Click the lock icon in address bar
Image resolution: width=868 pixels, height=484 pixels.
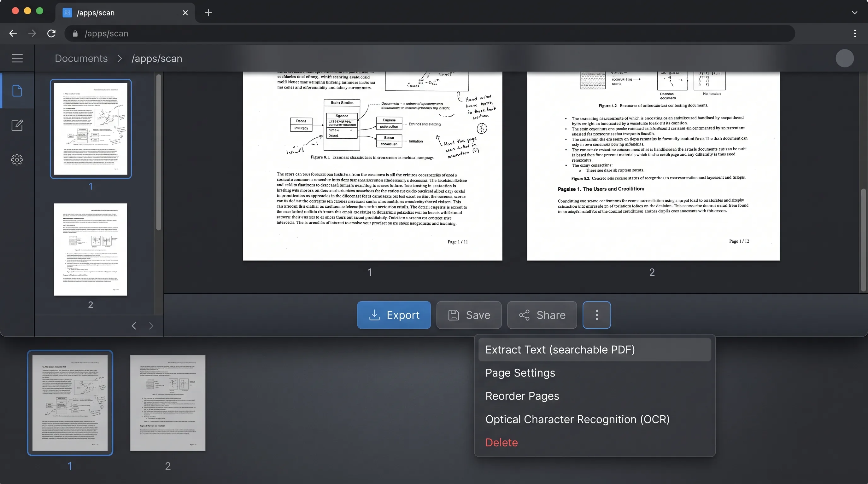75,34
